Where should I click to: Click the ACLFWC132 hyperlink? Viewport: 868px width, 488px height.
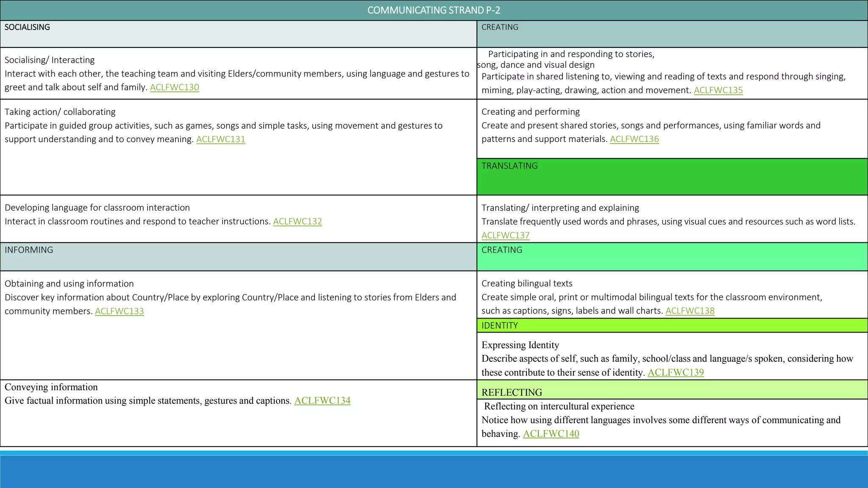tap(297, 222)
